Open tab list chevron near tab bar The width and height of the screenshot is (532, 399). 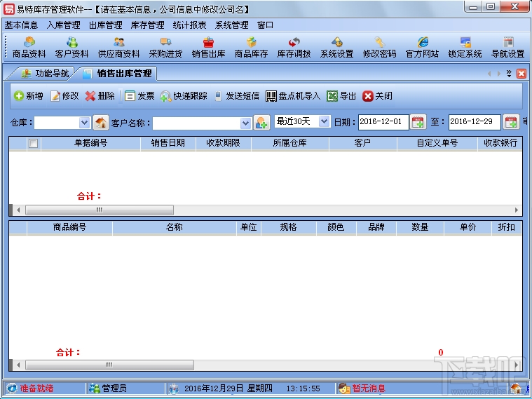tap(509, 74)
